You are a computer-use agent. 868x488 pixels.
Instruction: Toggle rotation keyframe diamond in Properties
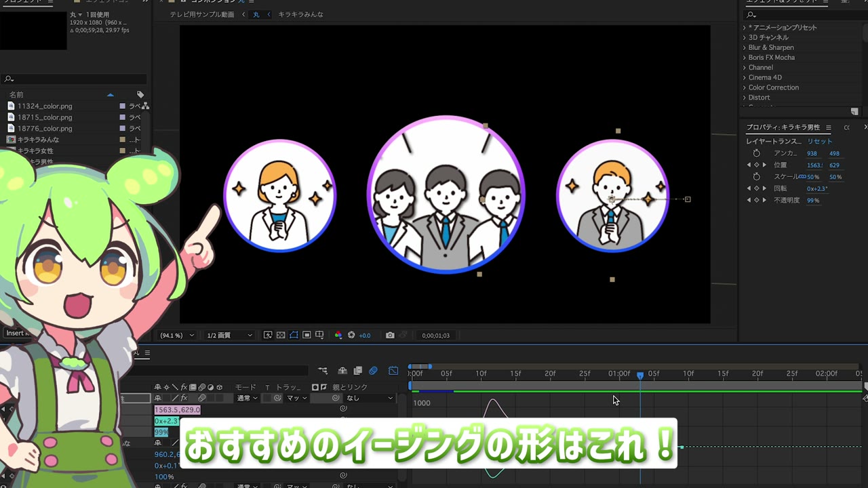757,188
